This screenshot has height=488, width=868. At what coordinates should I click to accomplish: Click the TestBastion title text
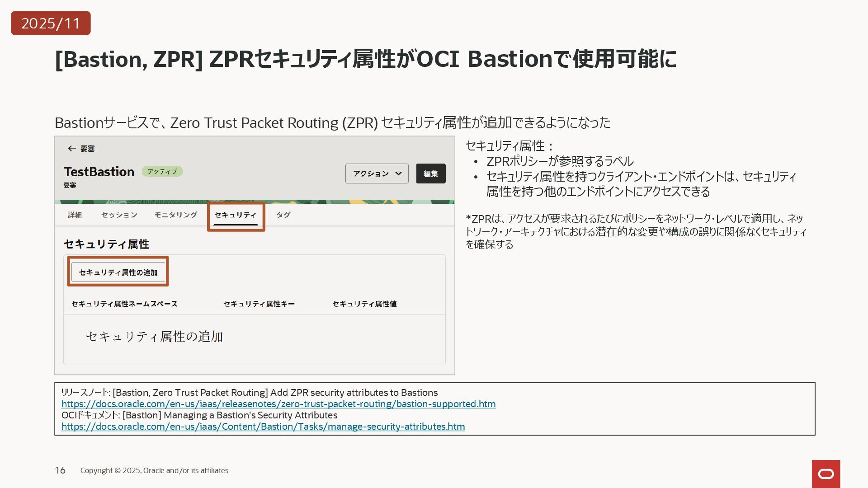pos(99,172)
